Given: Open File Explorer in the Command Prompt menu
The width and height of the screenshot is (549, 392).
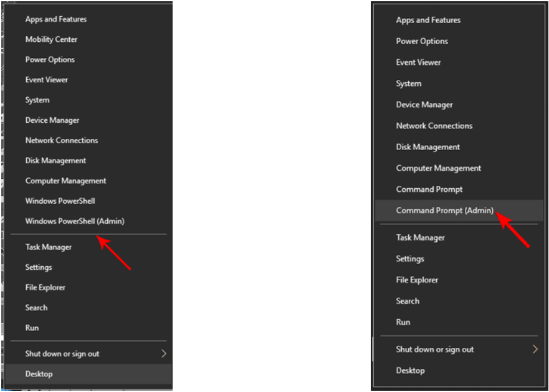Looking at the screenshot, I should pos(417,280).
